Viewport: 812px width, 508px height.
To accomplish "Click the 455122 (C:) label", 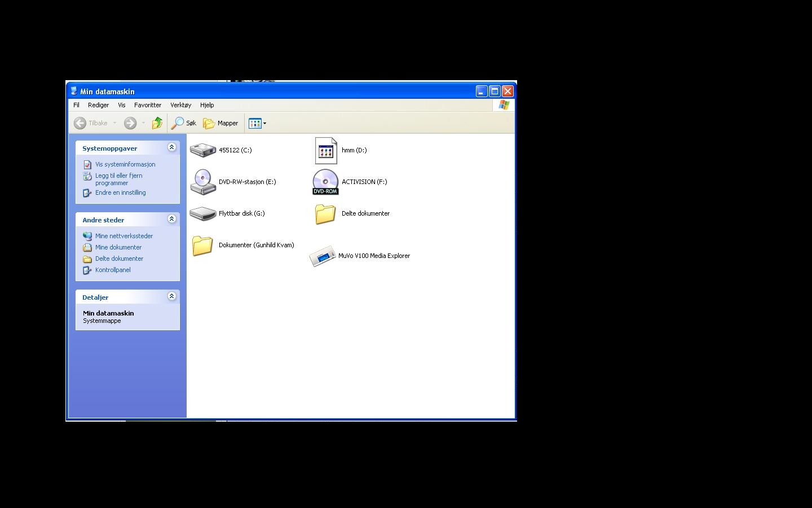I will click(x=235, y=150).
